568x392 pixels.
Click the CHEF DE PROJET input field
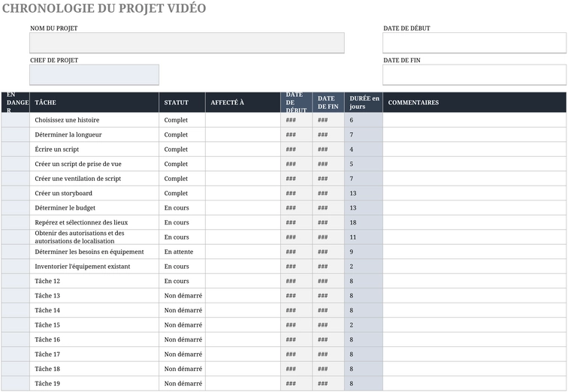pyautogui.click(x=94, y=75)
